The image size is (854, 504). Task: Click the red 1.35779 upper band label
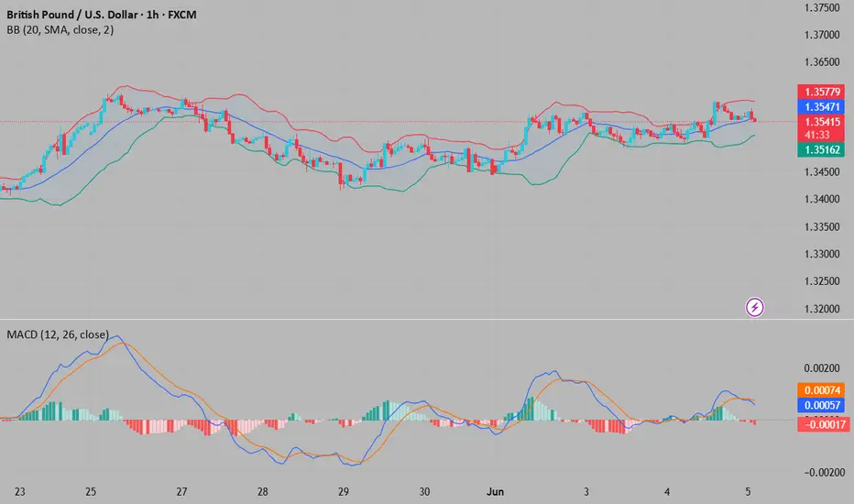821,92
